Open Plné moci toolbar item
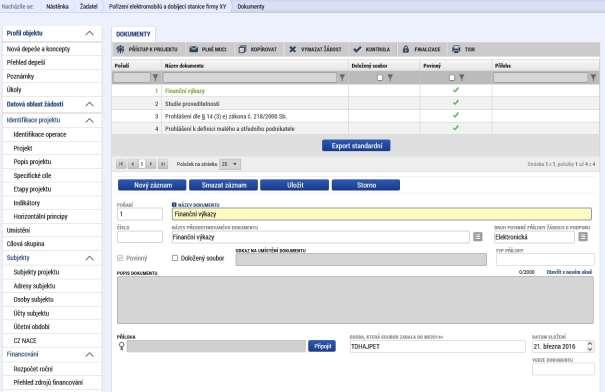 click(x=208, y=49)
